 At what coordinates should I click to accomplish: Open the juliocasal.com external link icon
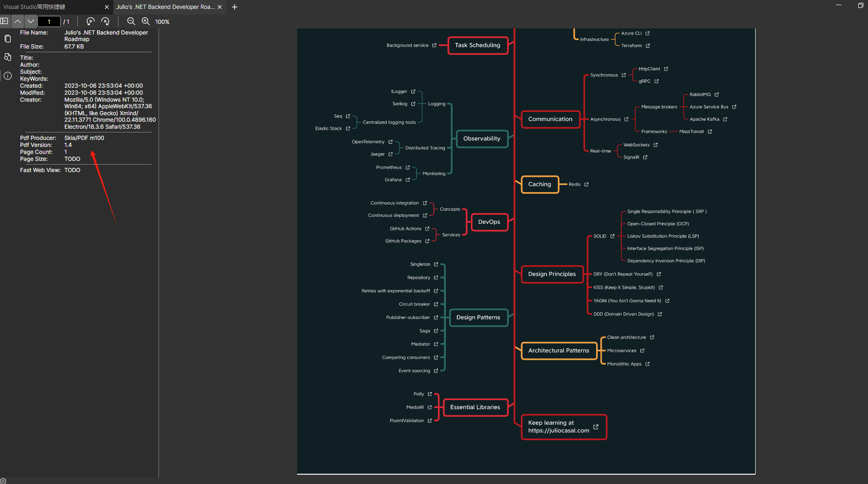[x=596, y=427]
